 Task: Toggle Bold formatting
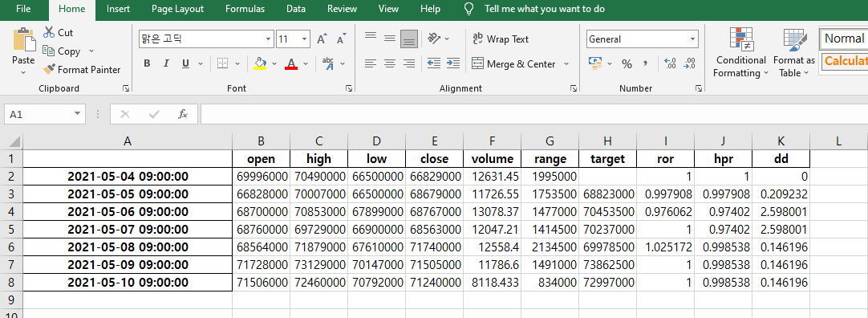(x=147, y=63)
